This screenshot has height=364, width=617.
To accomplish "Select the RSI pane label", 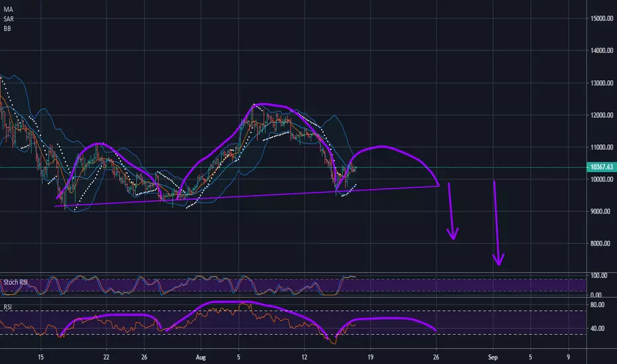I will click(x=7, y=307).
